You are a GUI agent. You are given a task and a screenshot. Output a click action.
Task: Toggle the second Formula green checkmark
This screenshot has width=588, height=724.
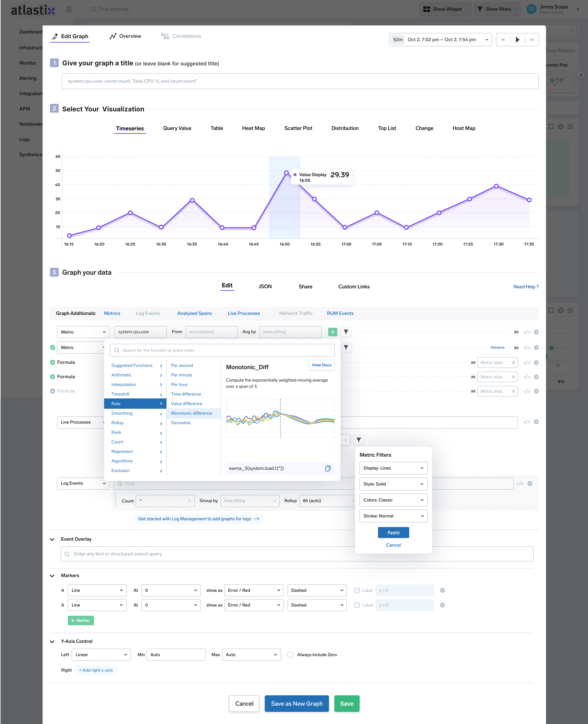click(53, 377)
